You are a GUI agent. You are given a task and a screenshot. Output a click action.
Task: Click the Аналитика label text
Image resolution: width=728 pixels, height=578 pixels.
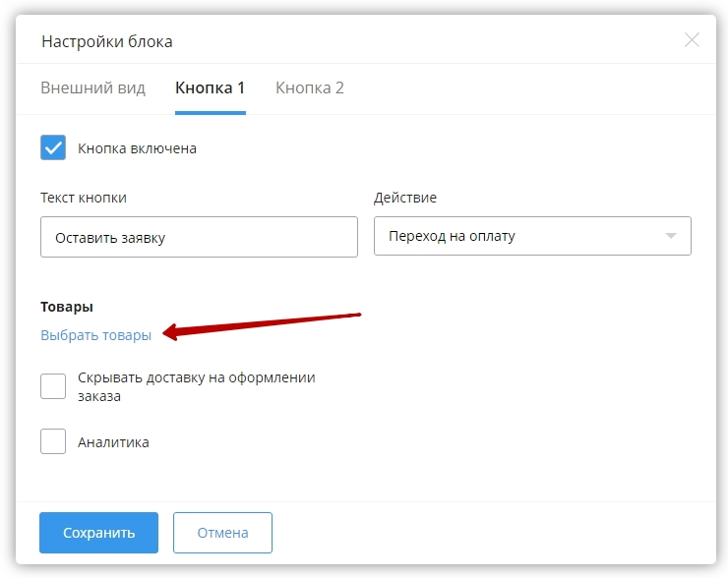(113, 442)
